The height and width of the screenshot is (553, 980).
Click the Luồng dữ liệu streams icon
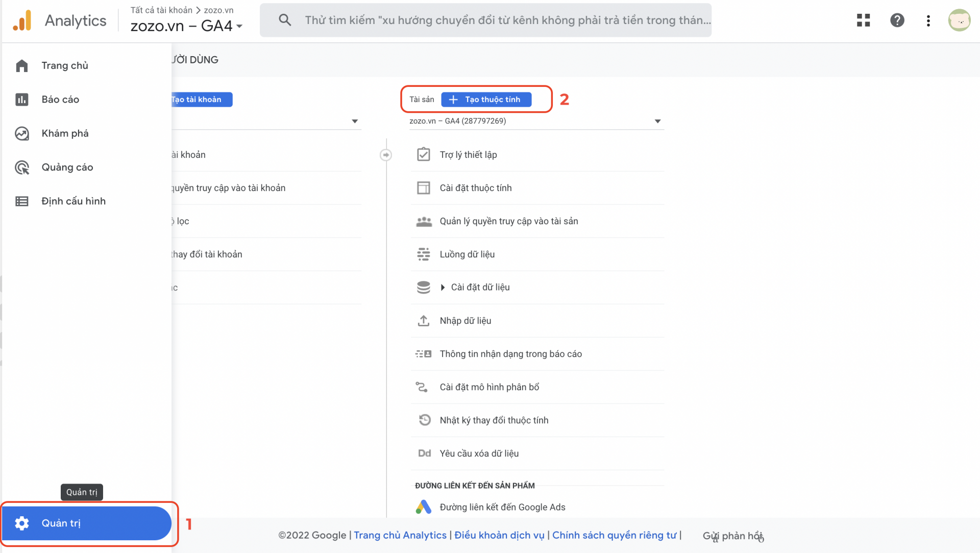pyautogui.click(x=424, y=254)
